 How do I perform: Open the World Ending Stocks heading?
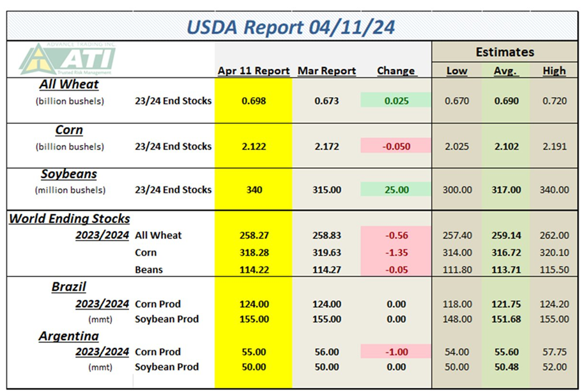pos(70,218)
